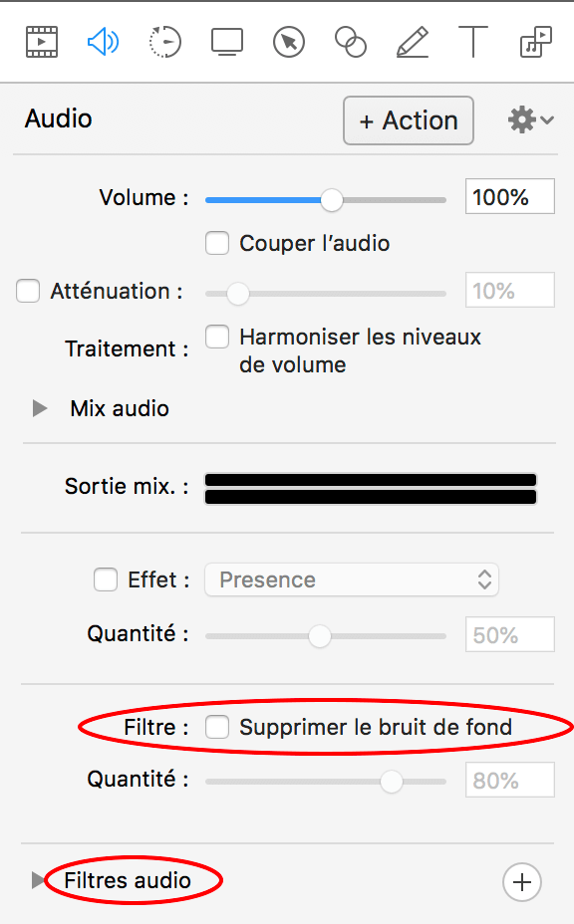Open the gear settings dropdown menu
This screenshot has width=574, height=924.
[x=530, y=120]
